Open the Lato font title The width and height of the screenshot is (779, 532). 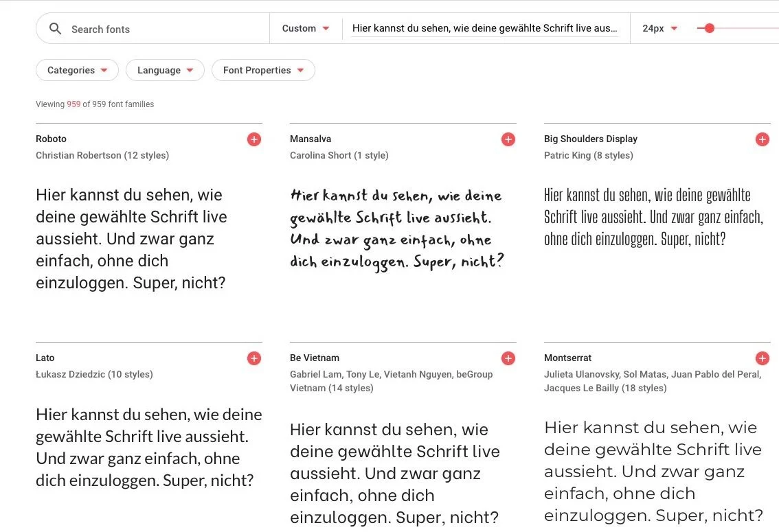(x=45, y=358)
